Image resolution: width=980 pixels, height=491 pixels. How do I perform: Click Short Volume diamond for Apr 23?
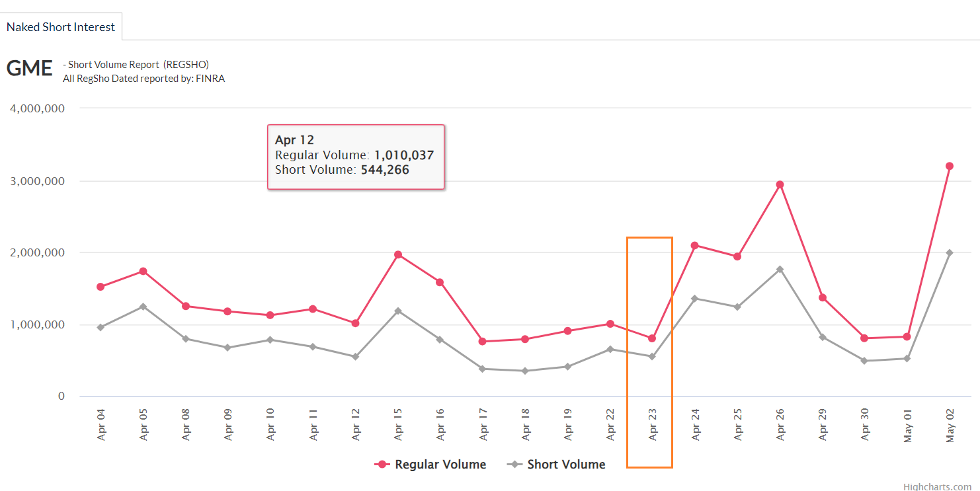tap(652, 357)
